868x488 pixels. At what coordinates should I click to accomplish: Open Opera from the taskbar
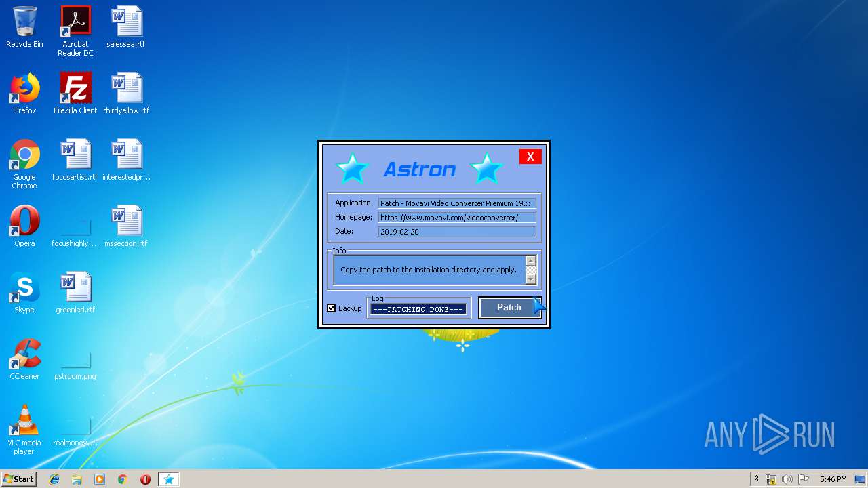(x=145, y=479)
